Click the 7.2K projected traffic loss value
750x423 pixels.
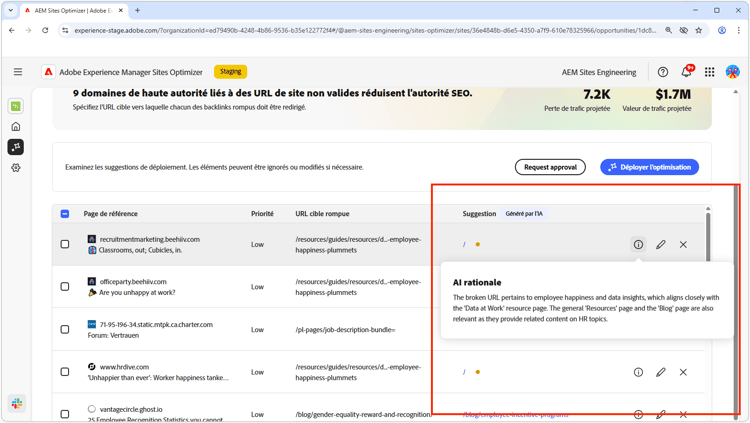(596, 94)
